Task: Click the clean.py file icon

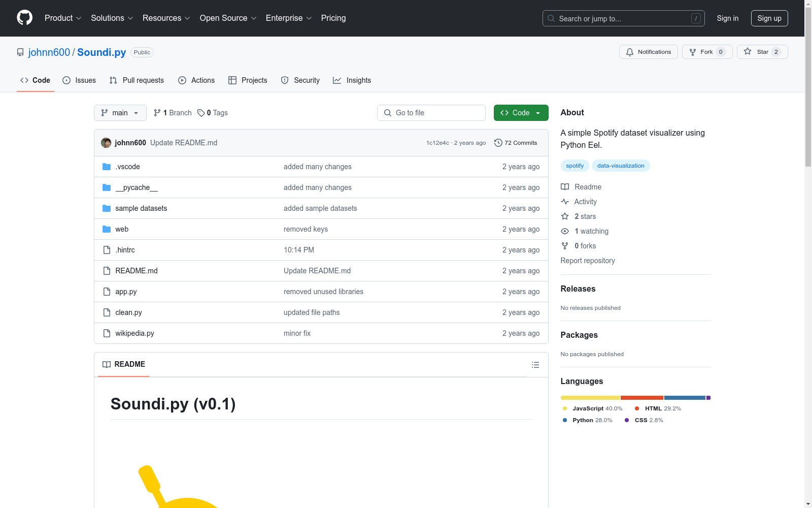Action: (x=107, y=312)
